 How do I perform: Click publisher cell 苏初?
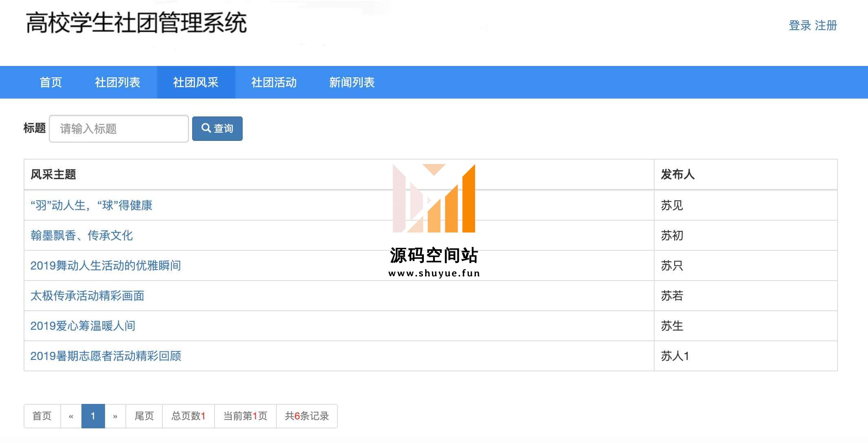tap(746, 235)
